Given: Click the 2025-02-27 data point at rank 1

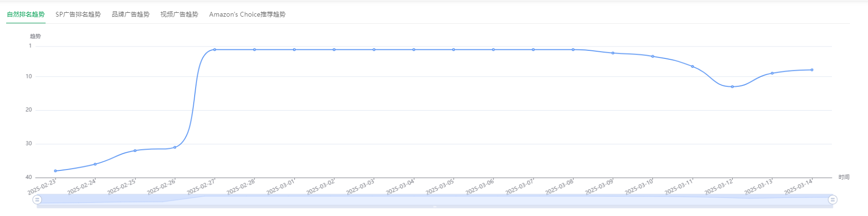Looking at the screenshot, I should tap(215, 49).
